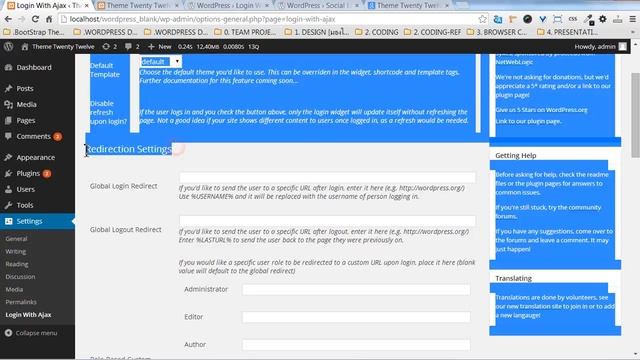Open Appearance in sidebar
The width and height of the screenshot is (640, 360).
point(37,157)
